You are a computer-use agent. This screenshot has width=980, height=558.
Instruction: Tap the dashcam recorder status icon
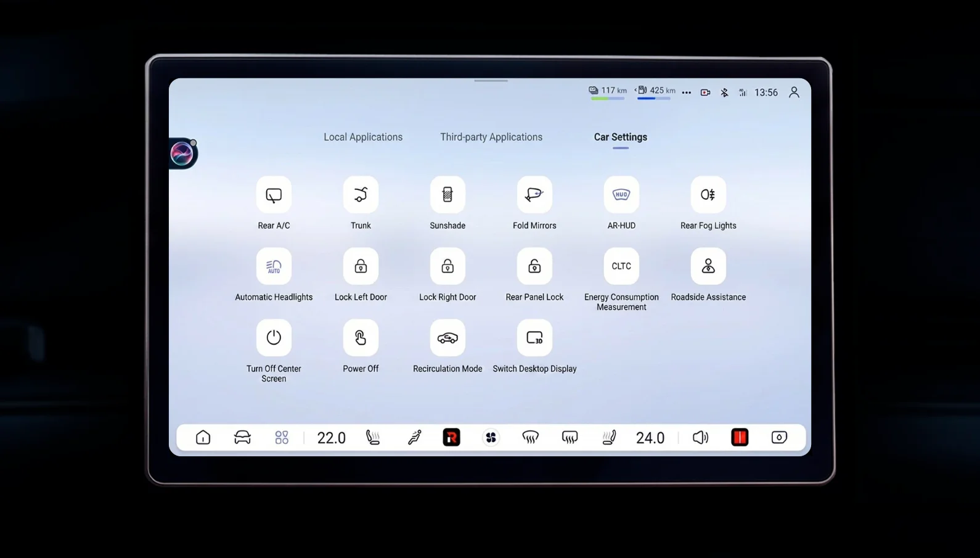706,92
